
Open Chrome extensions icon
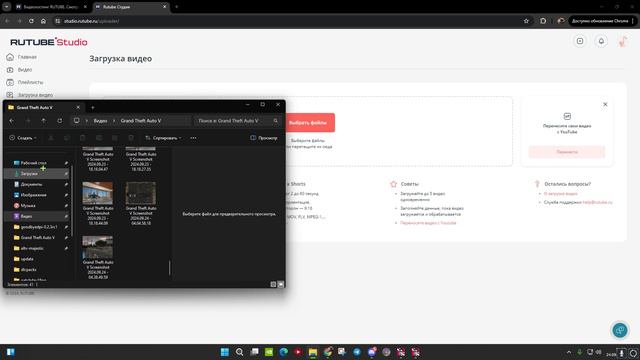pyautogui.click(x=543, y=21)
